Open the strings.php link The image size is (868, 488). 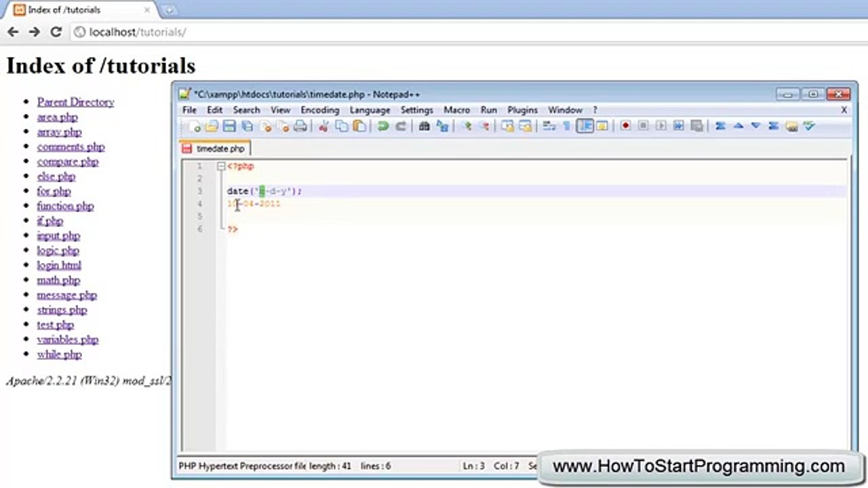click(62, 310)
